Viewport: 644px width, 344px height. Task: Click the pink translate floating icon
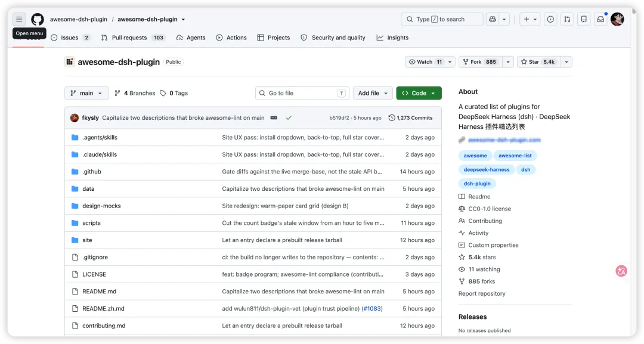[x=621, y=271]
